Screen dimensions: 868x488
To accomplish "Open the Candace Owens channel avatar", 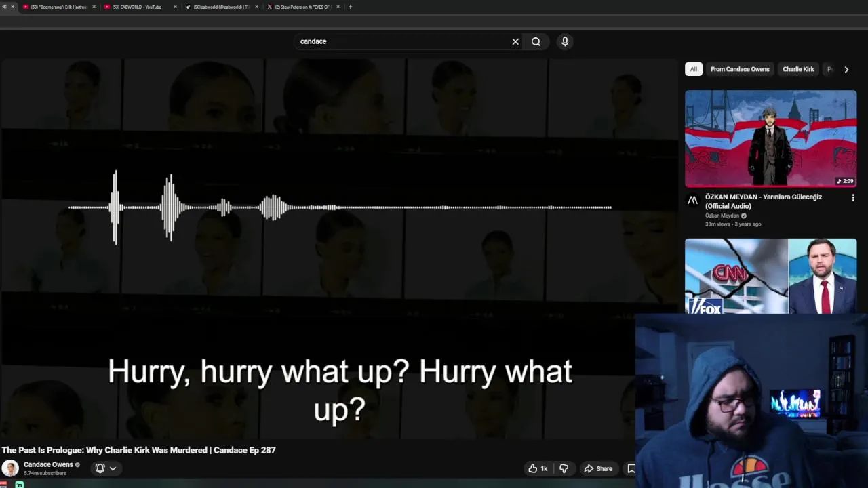I will pos(10,468).
